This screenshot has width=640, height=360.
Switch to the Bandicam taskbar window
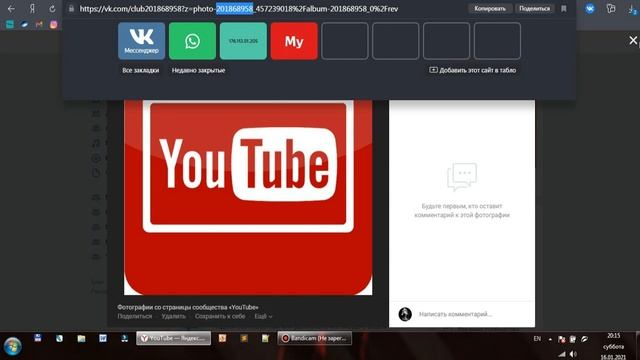(x=315, y=338)
